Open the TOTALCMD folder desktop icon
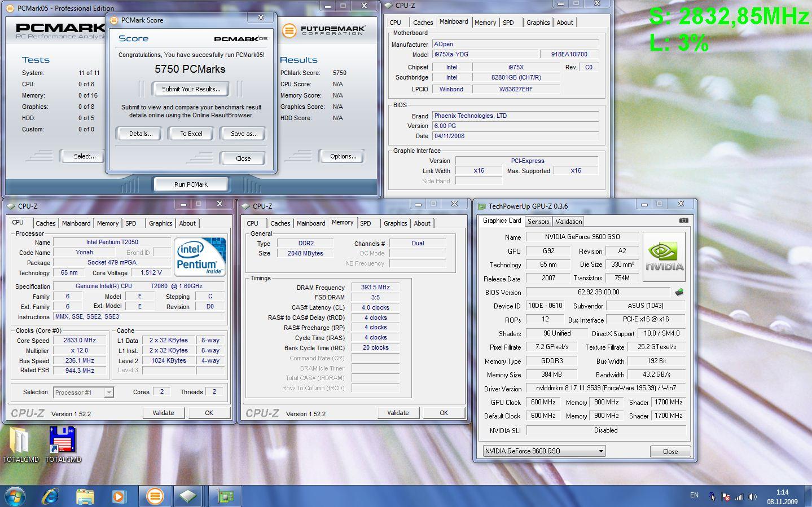 coord(20,445)
